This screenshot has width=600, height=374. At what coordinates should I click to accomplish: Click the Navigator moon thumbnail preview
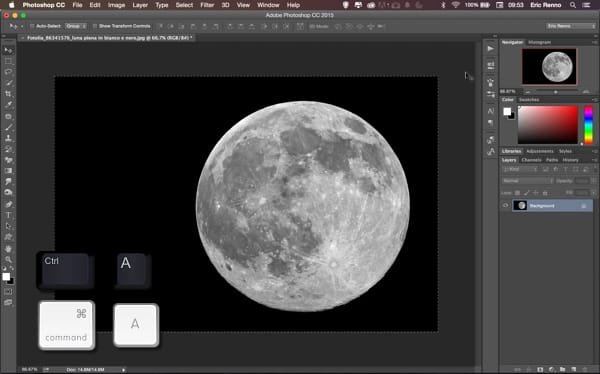pyautogui.click(x=549, y=66)
